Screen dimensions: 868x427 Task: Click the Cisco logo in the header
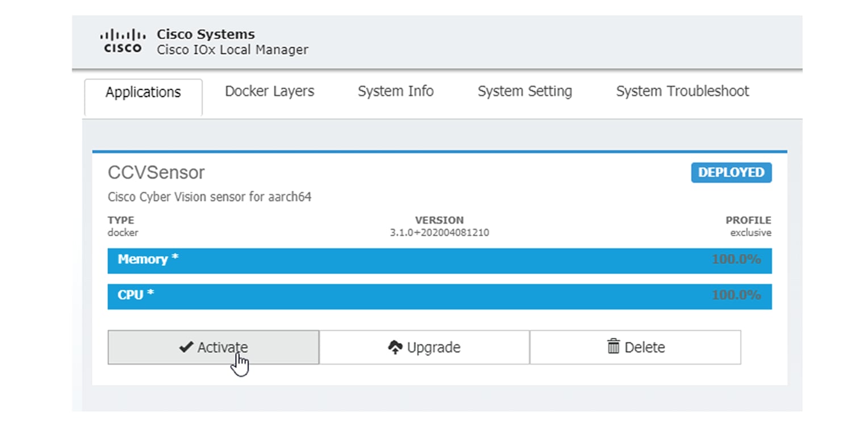pos(122,41)
